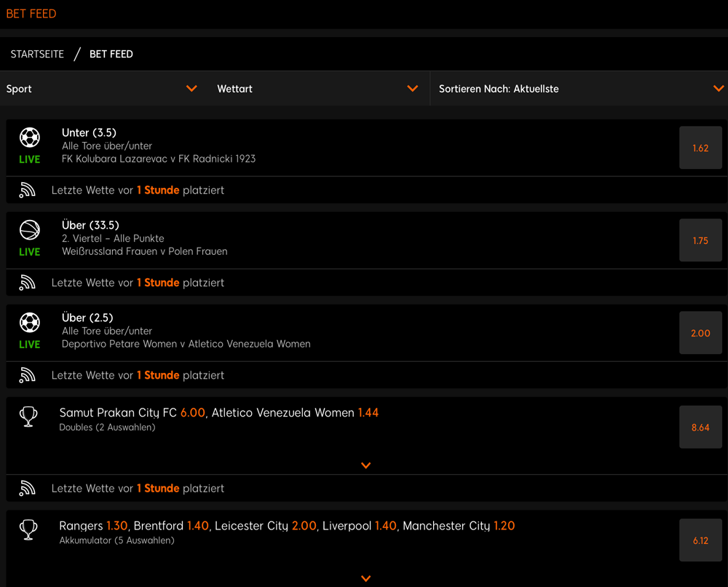Viewport: 728px width, 587px height.
Task: Click Alle Tore über/unter under Über (2.5)
Action: (107, 331)
